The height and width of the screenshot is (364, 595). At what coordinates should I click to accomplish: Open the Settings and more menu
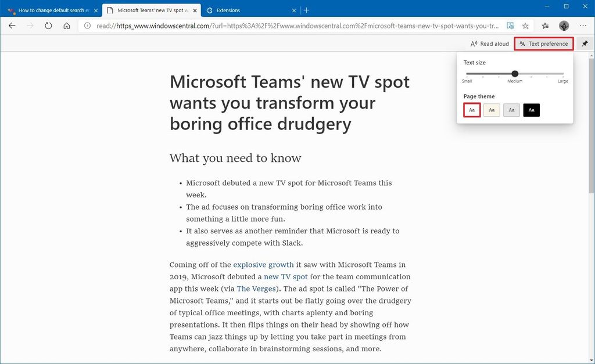coord(583,26)
